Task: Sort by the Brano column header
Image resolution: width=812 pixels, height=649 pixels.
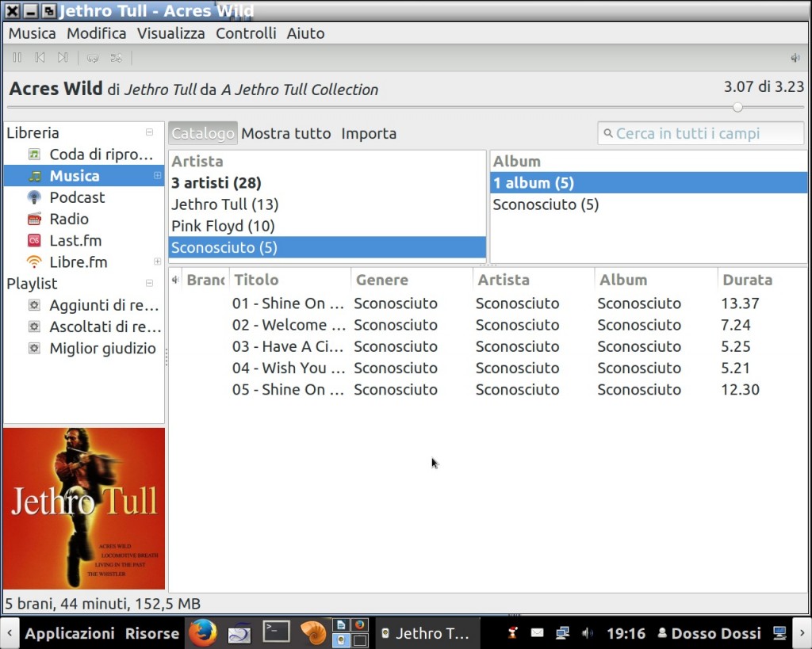Action: pyautogui.click(x=205, y=280)
